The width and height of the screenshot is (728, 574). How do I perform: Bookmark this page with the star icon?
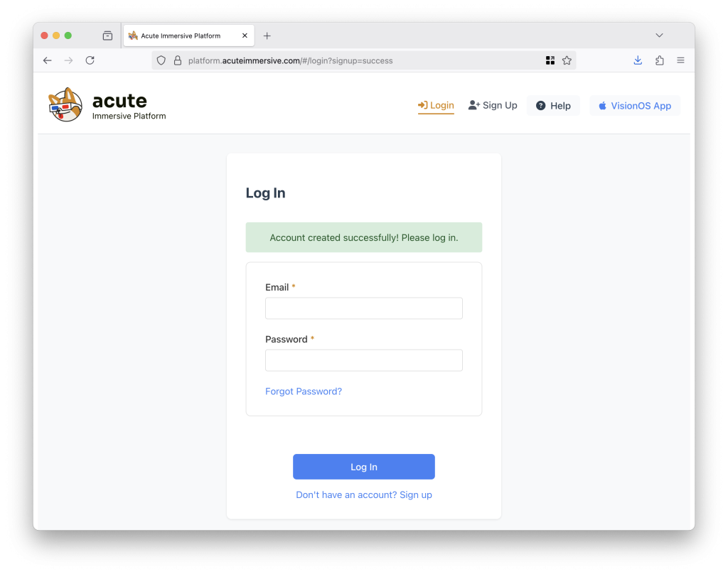coord(567,60)
